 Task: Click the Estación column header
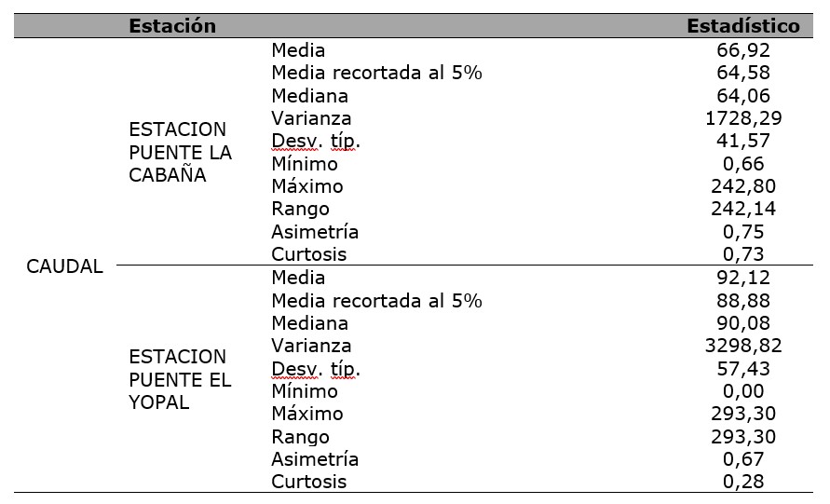click(172, 26)
